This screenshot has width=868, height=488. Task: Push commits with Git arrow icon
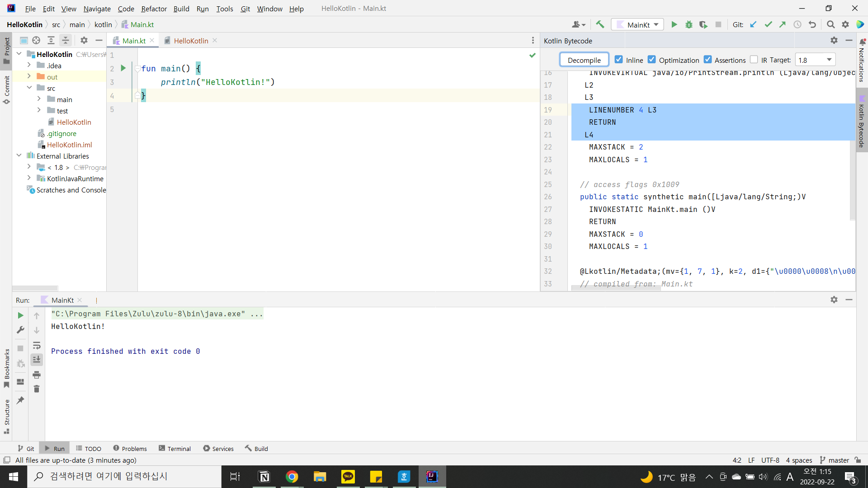coord(783,24)
